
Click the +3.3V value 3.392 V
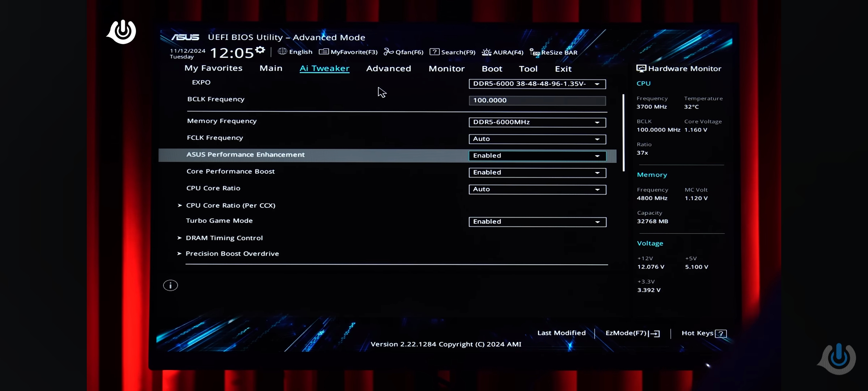[649, 290]
